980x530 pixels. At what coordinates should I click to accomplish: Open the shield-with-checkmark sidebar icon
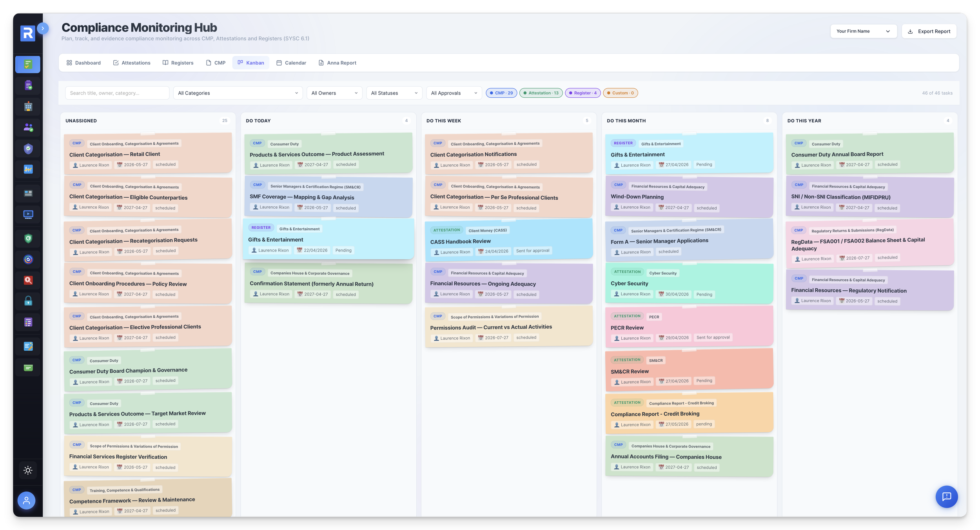pos(28,149)
